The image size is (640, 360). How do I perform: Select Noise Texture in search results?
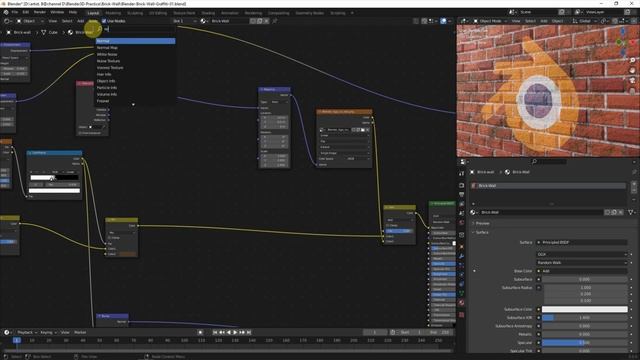[135, 61]
